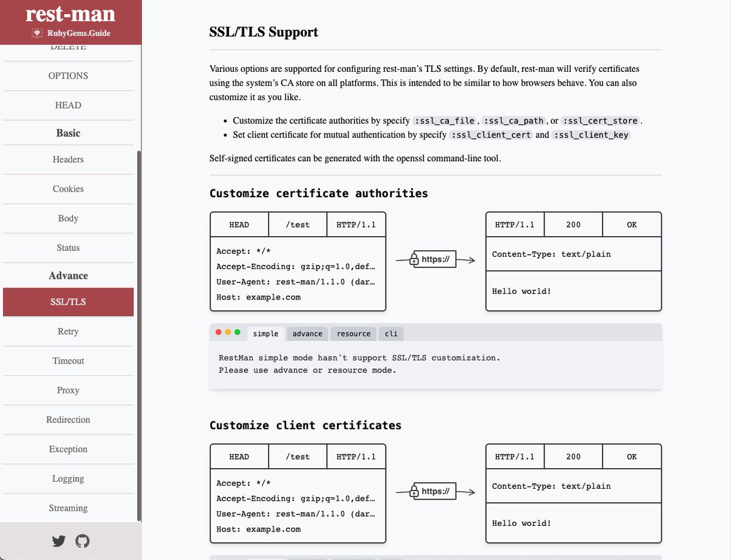Viewport: 731px width, 560px height.
Task: Click the SSL/TLS Support page heading
Action: 264,32
